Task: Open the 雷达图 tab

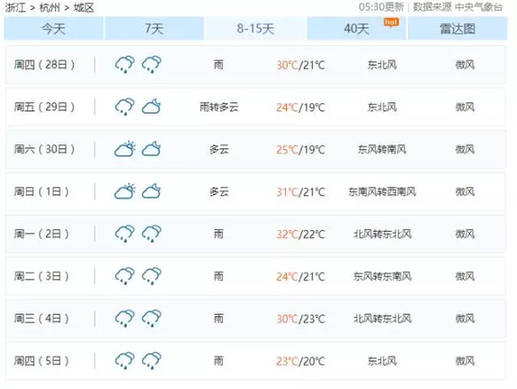Action: (457, 28)
